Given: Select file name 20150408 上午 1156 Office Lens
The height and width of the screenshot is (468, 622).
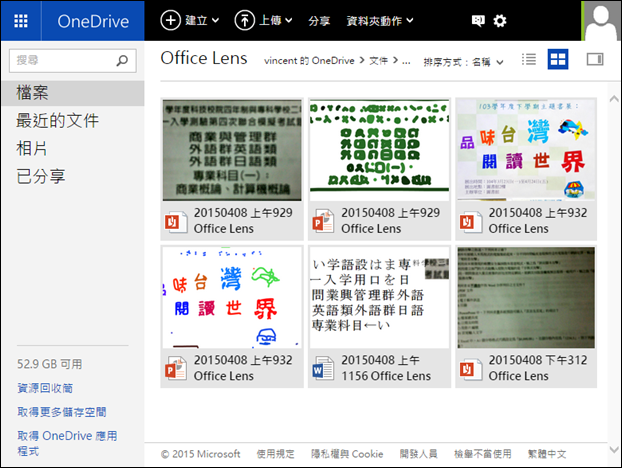Looking at the screenshot, I should [386, 368].
